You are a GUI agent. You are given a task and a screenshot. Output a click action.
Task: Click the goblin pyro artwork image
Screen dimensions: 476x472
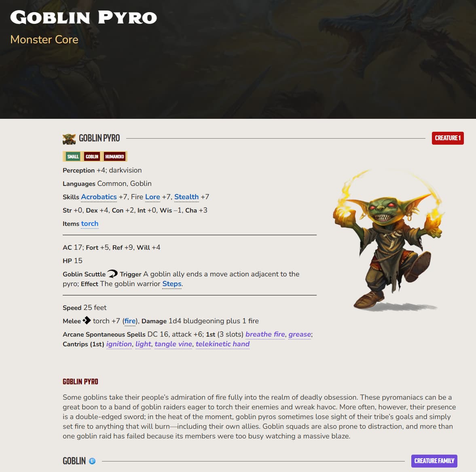[x=389, y=240]
